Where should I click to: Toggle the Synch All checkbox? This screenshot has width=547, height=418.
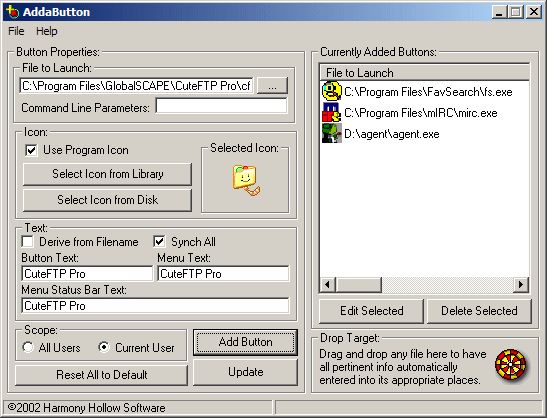pos(159,241)
